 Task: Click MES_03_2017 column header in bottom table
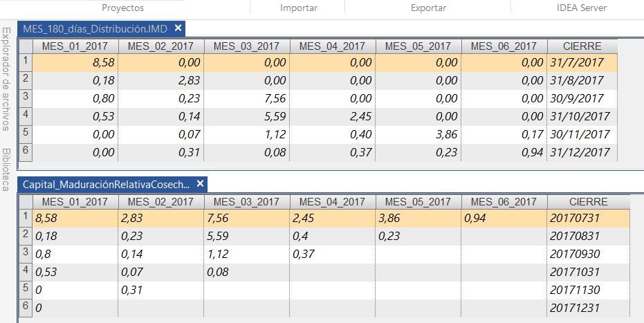247,202
